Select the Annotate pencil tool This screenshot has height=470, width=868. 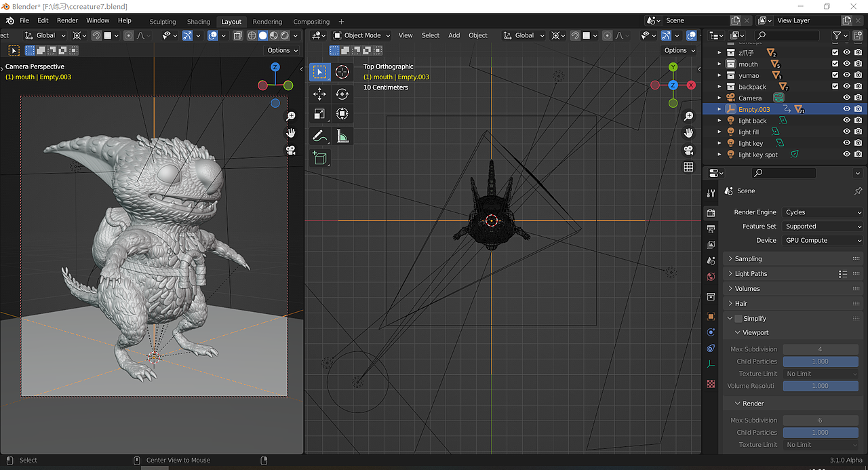(x=319, y=136)
